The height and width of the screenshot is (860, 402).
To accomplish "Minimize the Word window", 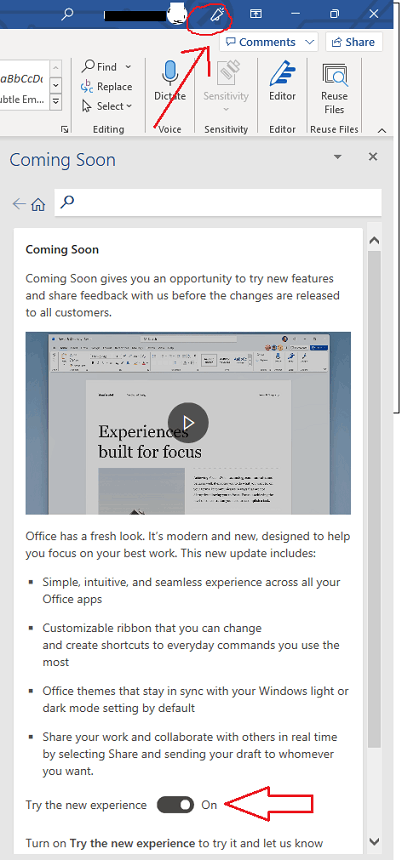I will pos(295,14).
